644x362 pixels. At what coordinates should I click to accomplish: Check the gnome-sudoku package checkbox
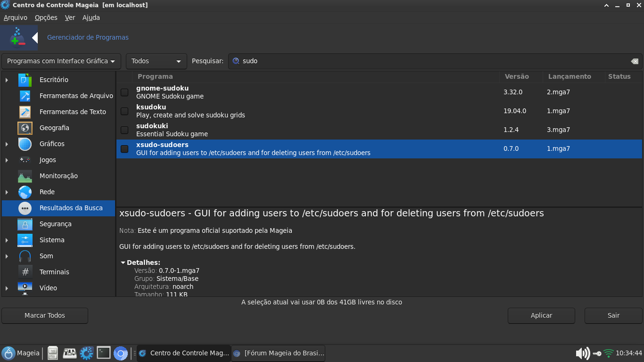124,93
